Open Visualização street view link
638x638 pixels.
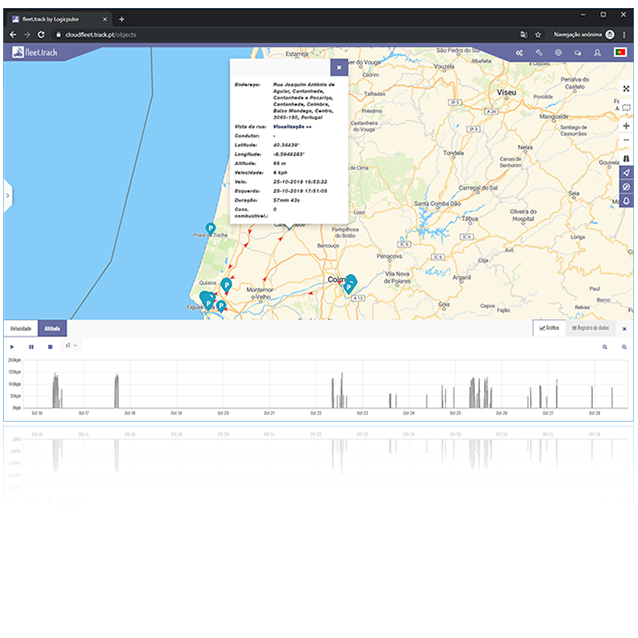click(x=292, y=127)
